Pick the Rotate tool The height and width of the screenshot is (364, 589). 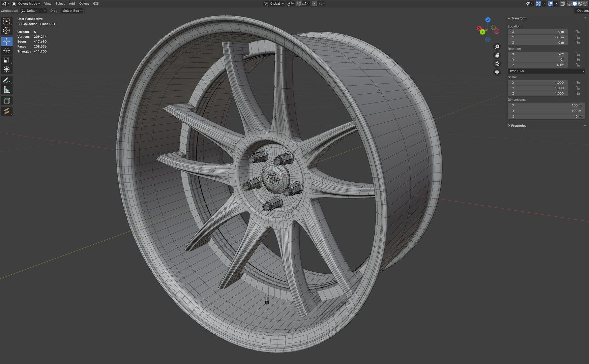(x=6, y=51)
